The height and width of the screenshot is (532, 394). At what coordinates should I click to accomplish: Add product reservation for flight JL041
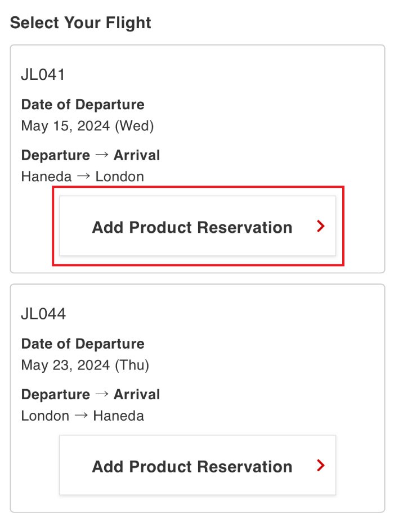(x=192, y=227)
